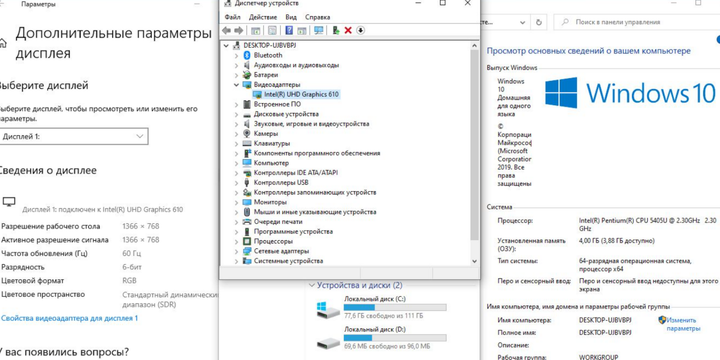This screenshot has height=360, width=720.
Task: Expand Мыши и иные указывающие устройства
Action: click(x=236, y=212)
